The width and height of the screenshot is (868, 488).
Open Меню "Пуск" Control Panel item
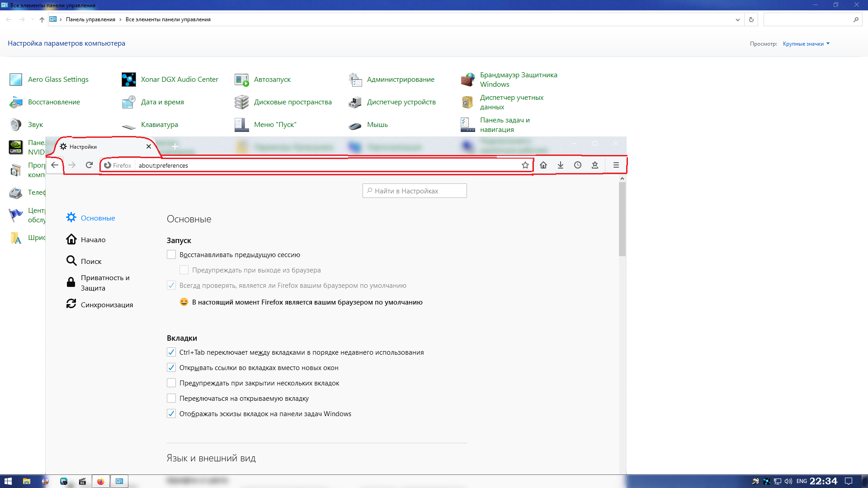coord(265,125)
